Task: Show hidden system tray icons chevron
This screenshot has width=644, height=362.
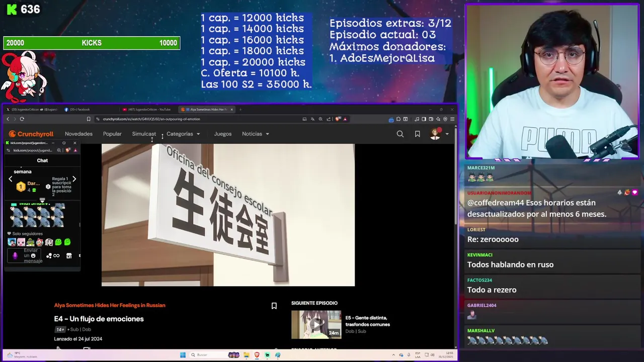Action: 393,355
